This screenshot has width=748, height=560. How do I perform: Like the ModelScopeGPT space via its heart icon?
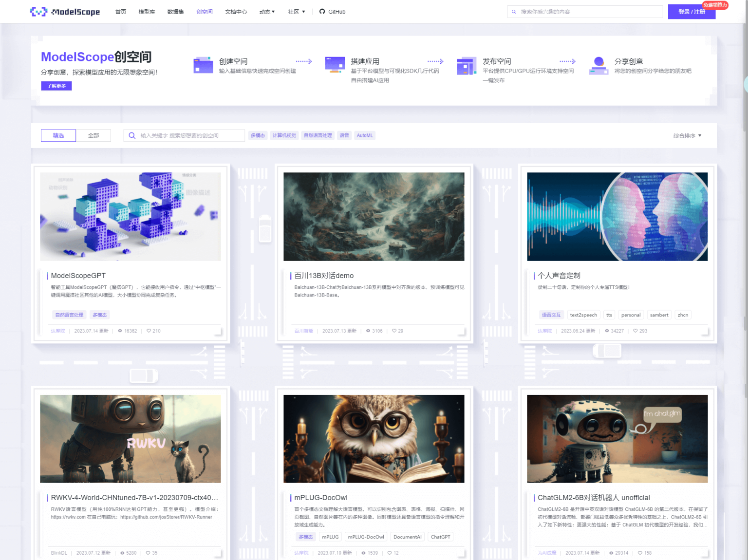click(x=149, y=331)
